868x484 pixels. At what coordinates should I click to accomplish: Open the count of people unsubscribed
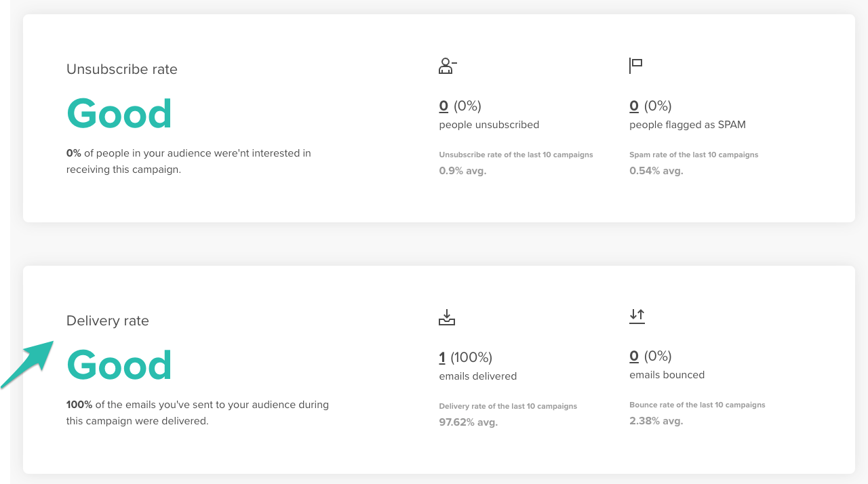coord(443,106)
